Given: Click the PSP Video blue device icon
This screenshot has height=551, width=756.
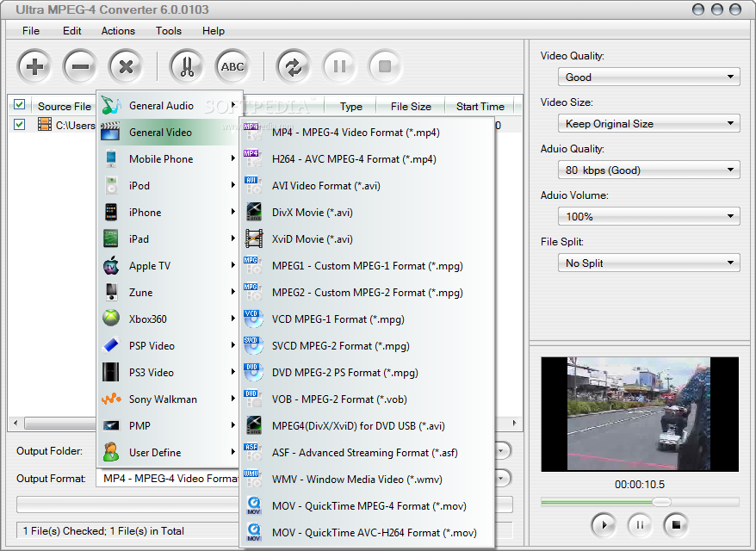Looking at the screenshot, I should coord(111,345).
